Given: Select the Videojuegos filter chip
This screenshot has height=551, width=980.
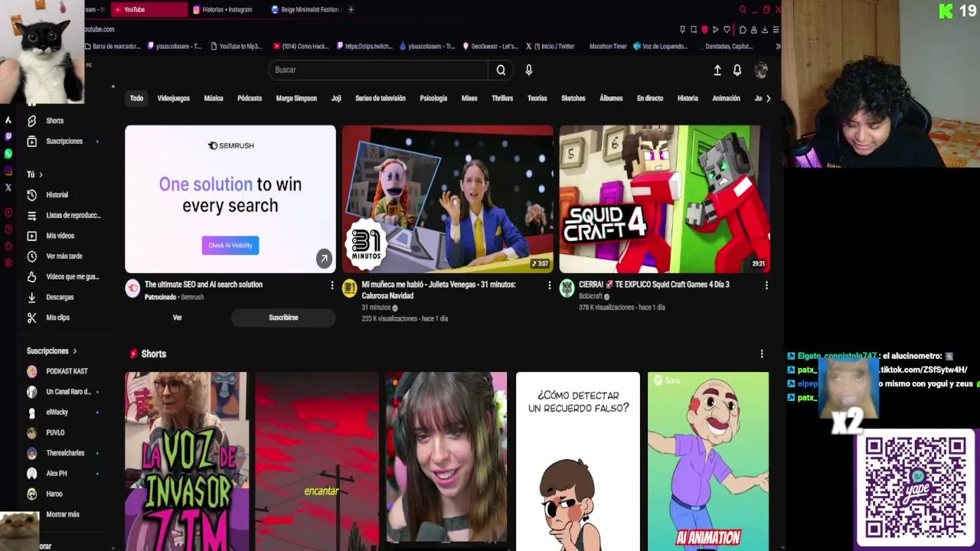Looking at the screenshot, I should pos(174,99).
